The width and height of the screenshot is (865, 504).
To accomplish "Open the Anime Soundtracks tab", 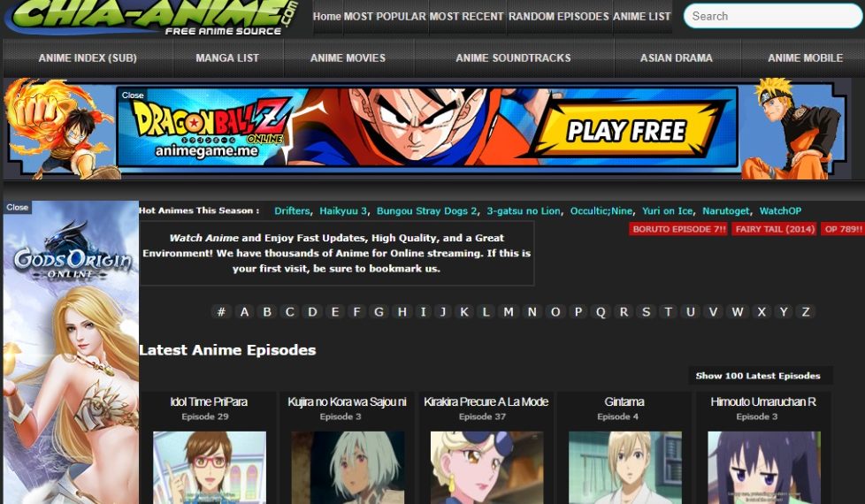I will tap(513, 57).
